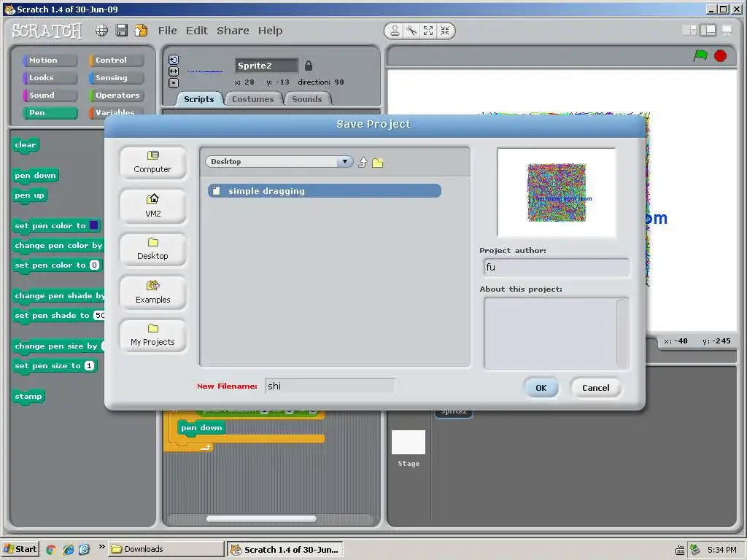
Task: Switch to the Costumes tab
Action: coord(253,99)
